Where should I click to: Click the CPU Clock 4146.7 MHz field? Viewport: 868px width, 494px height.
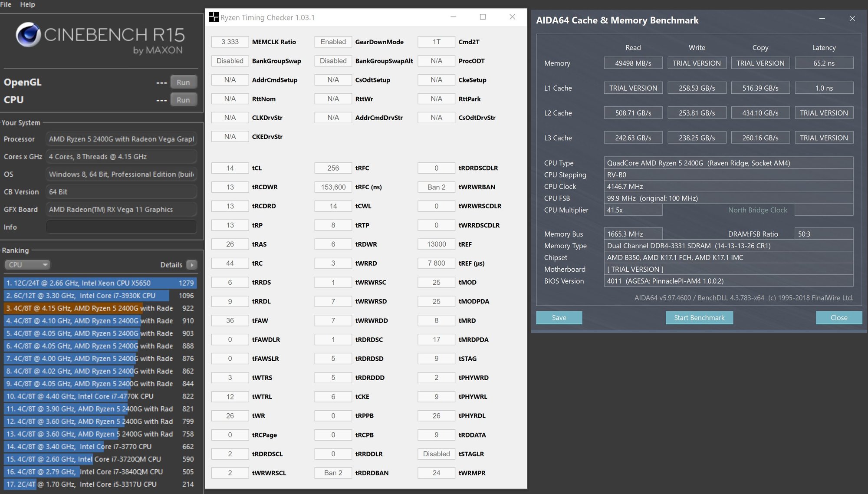coord(729,187)
